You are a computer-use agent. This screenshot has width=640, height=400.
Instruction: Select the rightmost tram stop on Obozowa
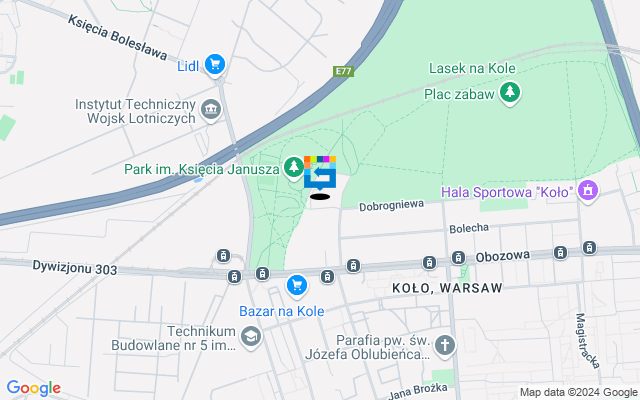[589, 247]
